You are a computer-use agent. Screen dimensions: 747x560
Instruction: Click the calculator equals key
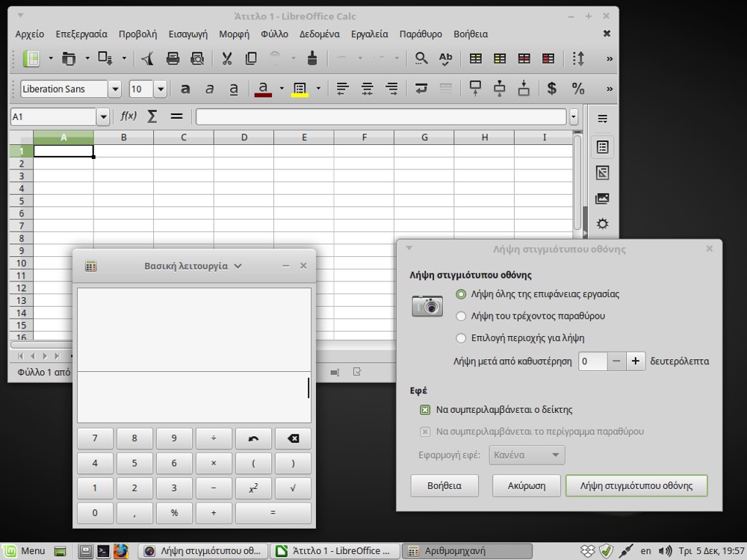click(273, 513)
